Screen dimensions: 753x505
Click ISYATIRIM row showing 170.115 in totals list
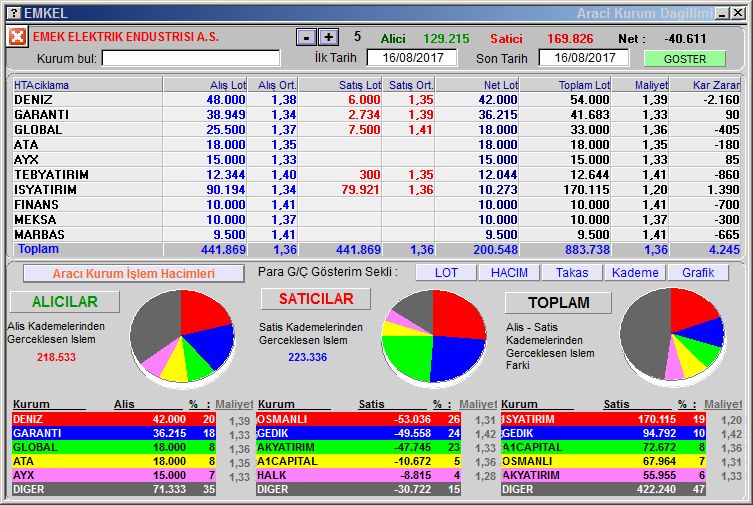(603, 419)
